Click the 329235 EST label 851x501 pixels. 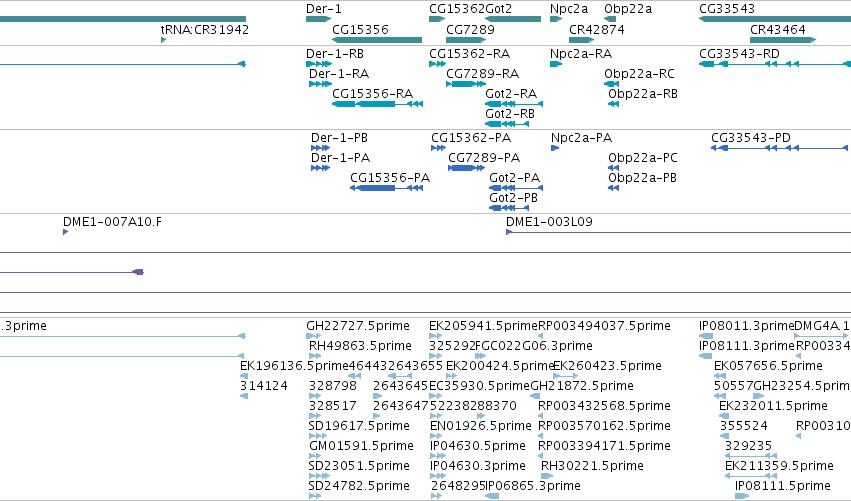(x=748, y=446)
